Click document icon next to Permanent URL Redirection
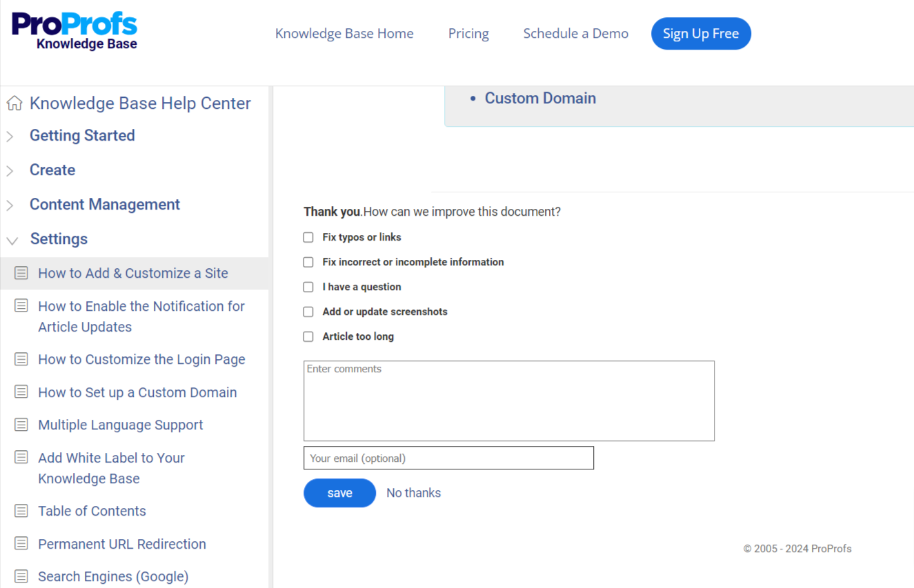 (x=21, y=543)
